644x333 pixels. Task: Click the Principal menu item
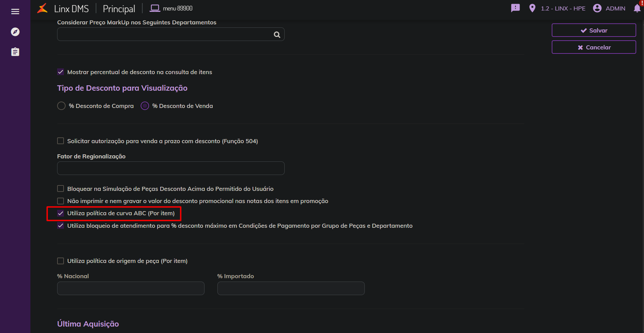[119, 8]
